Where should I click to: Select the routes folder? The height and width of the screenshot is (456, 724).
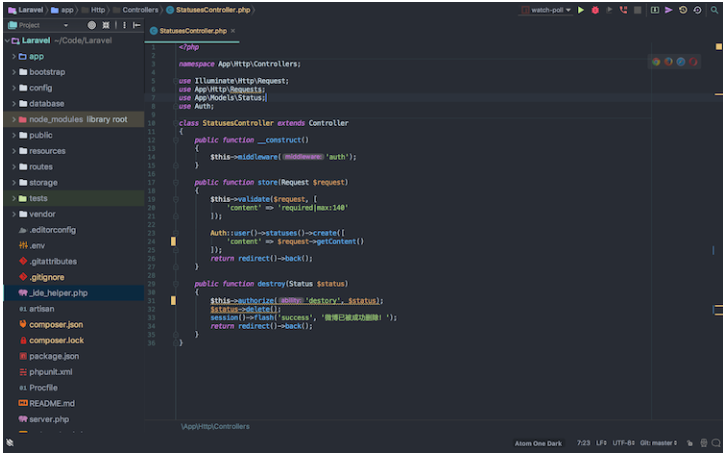pyautogui.click(x=74, y=167)
